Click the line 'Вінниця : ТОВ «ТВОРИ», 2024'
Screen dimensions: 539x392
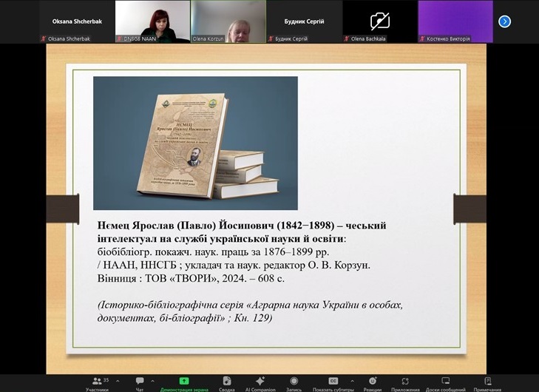pyautogui.click(x=172, y=278)
